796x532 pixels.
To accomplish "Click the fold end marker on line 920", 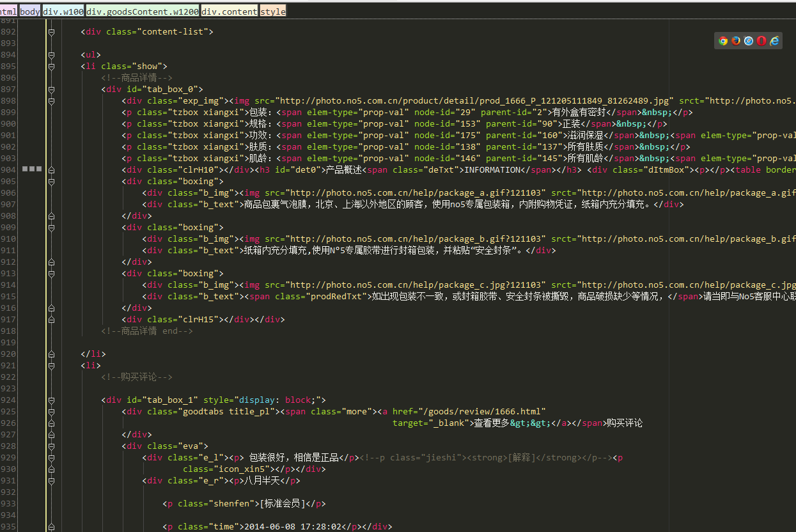I will pos(51,354).
